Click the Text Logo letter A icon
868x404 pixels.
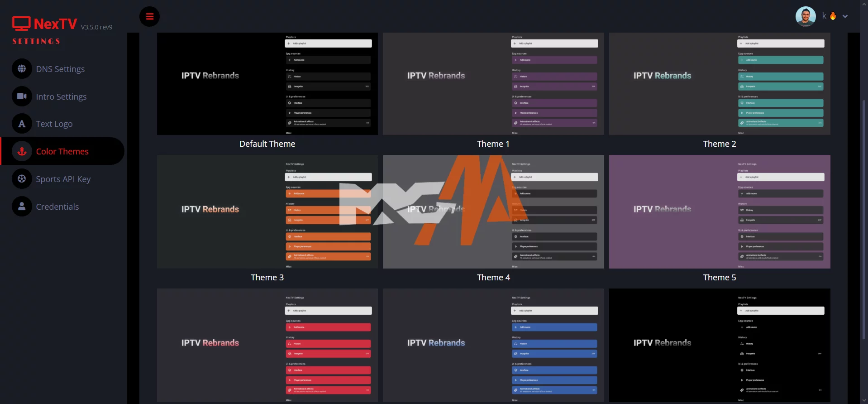pyautogui.click(x=22, y=124)
